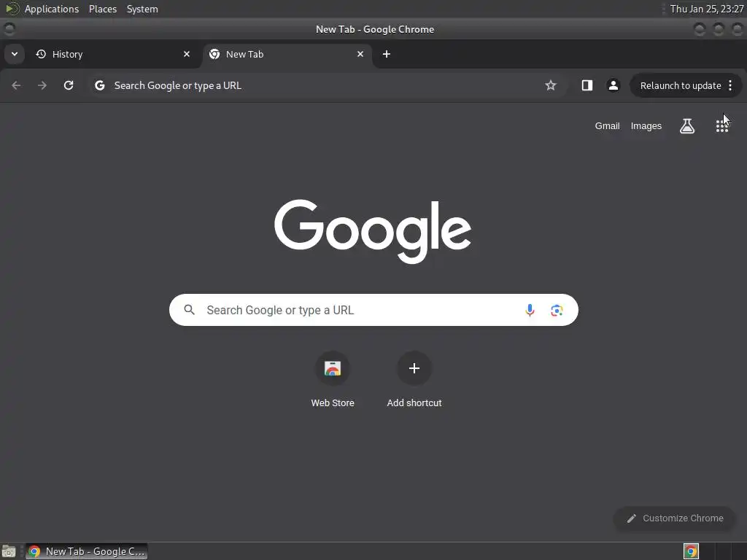747x560 pixels.
Task: Open Customize Chrome
Action: [x=675, y=518]
